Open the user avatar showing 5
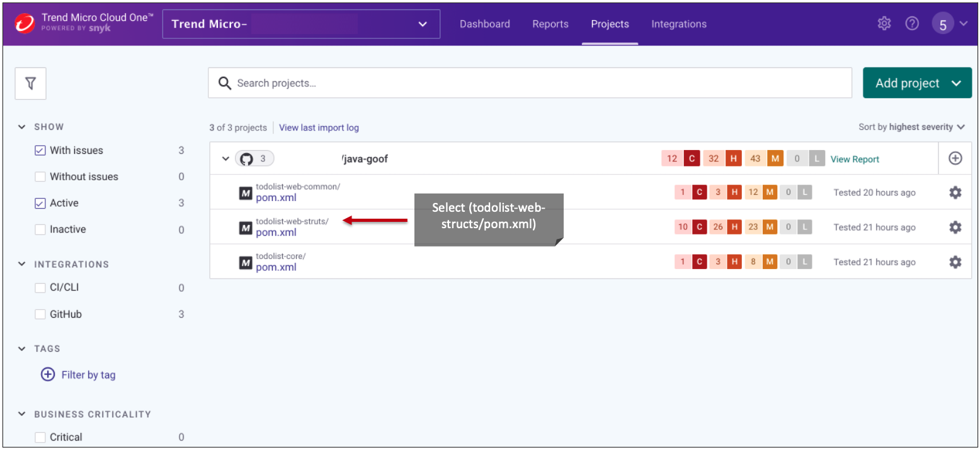 point(943,24)
